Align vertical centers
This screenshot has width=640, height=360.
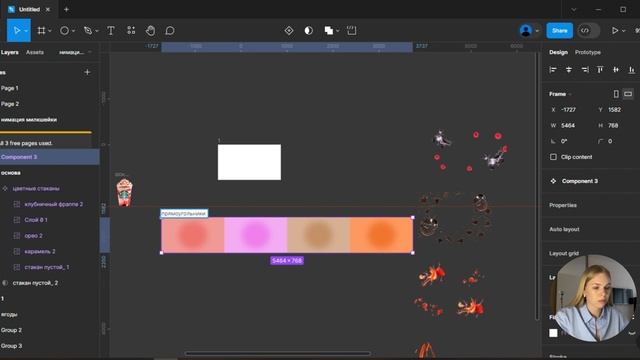[x=616, y=70]
